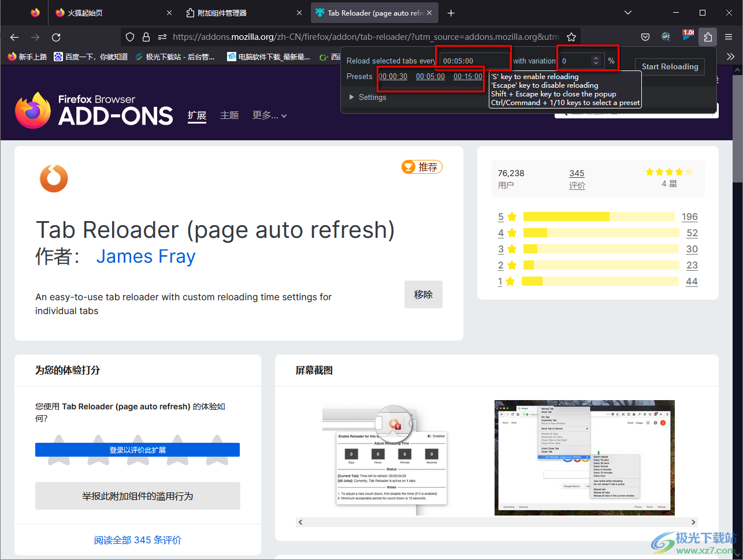Click the 推荐 recommended badge
The width and height of the screenshot is (743, 560).
(422, 167)
